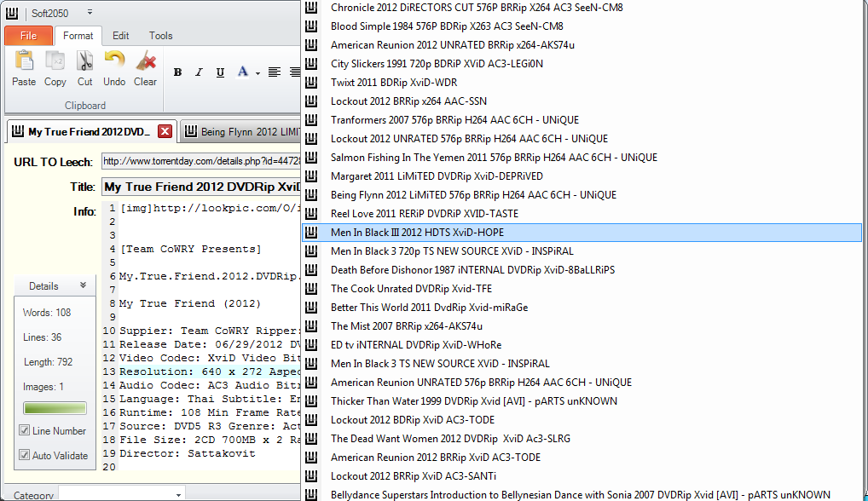Click the Paste icon in Clipboard group
868x501 pixels.
coord(24,61)
